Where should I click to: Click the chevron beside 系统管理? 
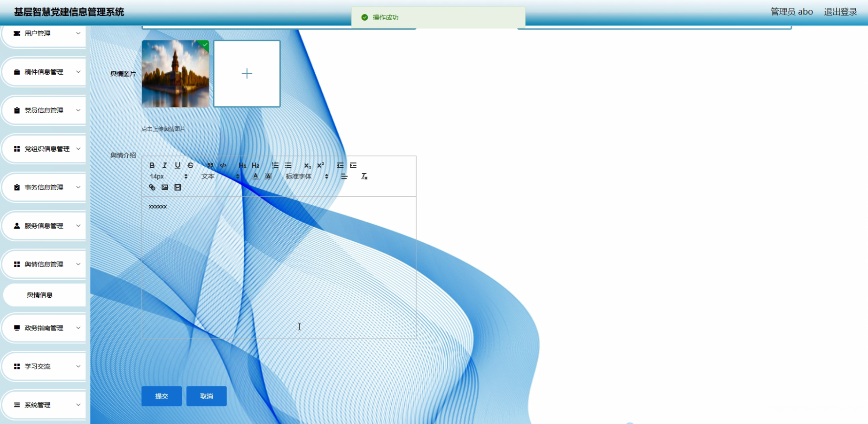click(x=78, y=405)
